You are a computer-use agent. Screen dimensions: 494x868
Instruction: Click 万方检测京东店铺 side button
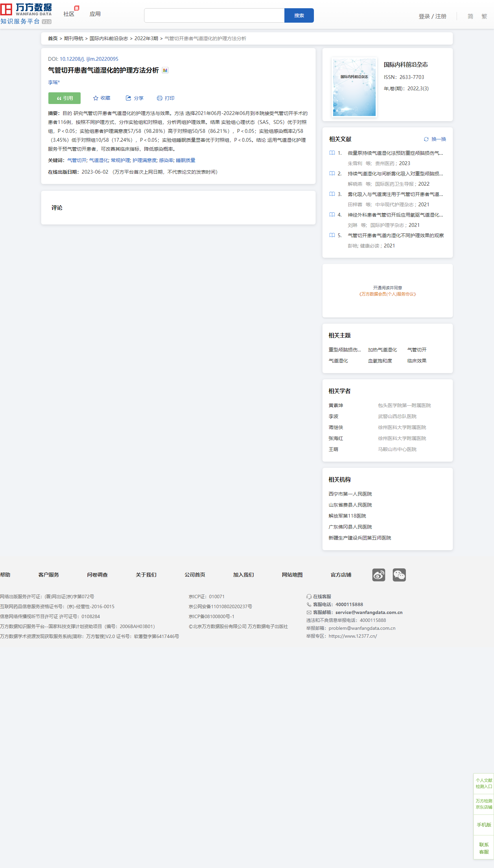click(x=484, y=804)
